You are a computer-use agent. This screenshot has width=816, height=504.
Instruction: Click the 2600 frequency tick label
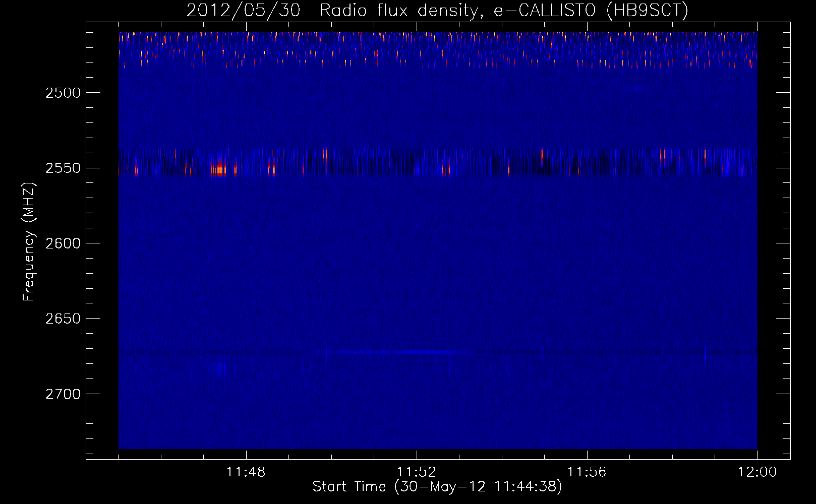pyautogui.click(x=63, y=243)
